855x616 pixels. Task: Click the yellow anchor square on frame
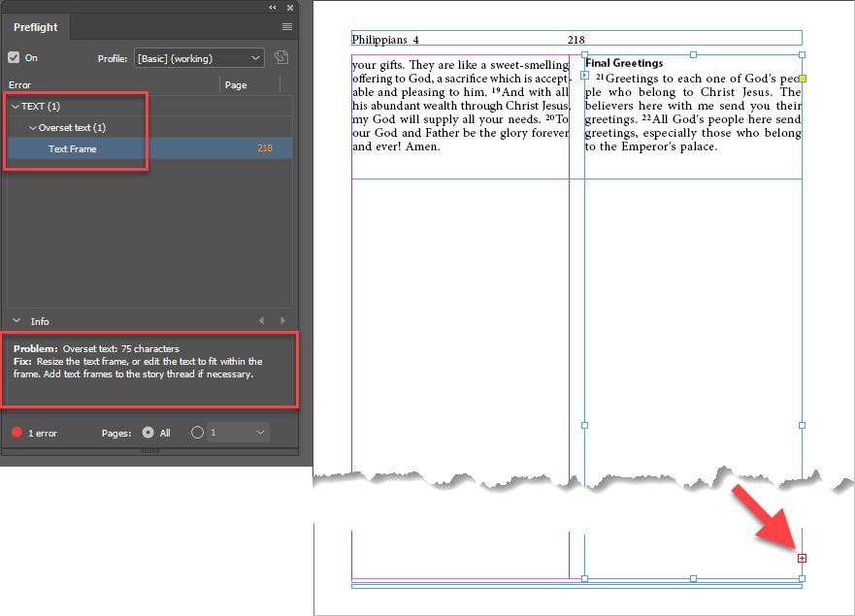coord(803,79)
